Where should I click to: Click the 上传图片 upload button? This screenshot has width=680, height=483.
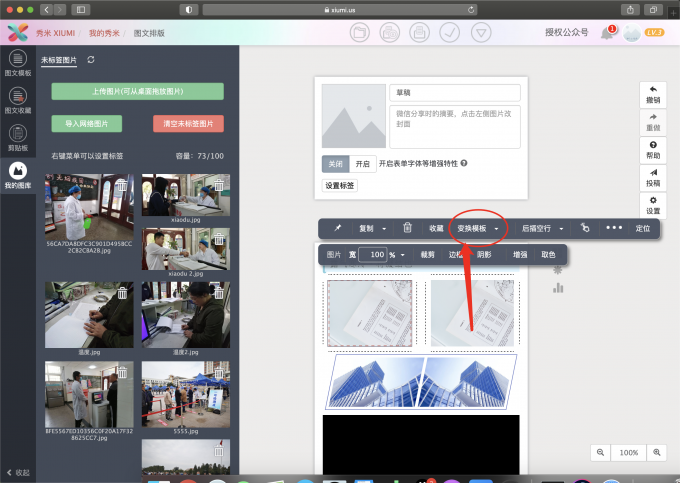[137, 92]
